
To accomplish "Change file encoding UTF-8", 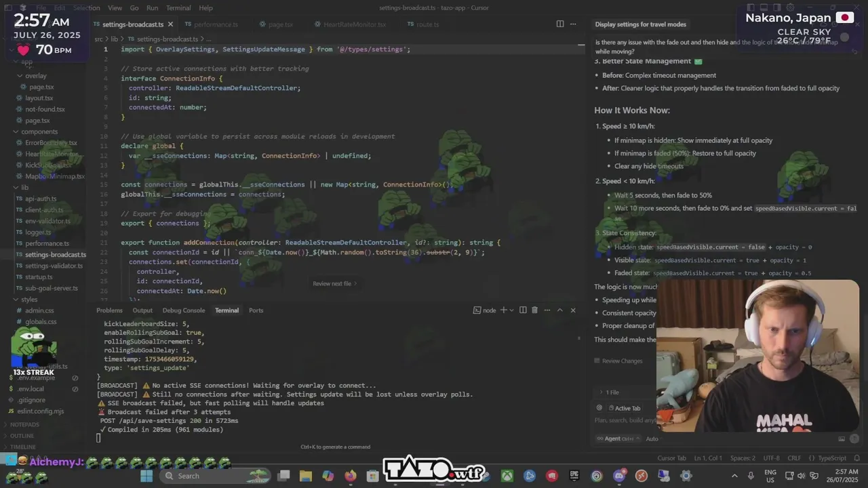I will [x=771, y=458].
